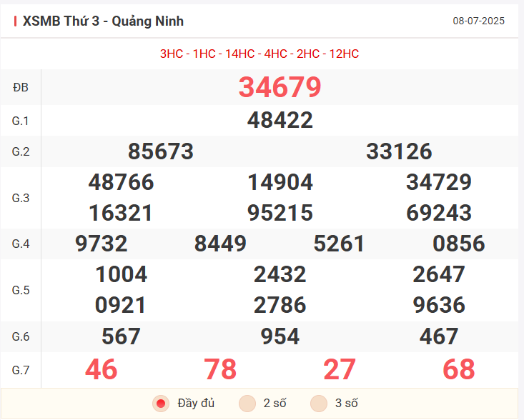
Task: Click G.3 number 48766
Action: click(121, 182)
